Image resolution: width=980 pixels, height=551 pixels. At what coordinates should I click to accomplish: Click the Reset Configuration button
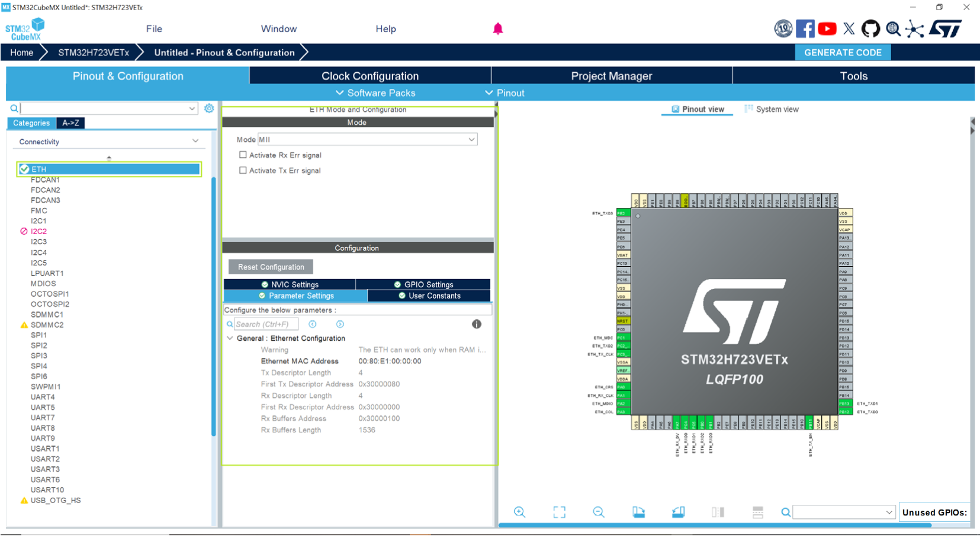coord(271,267)
